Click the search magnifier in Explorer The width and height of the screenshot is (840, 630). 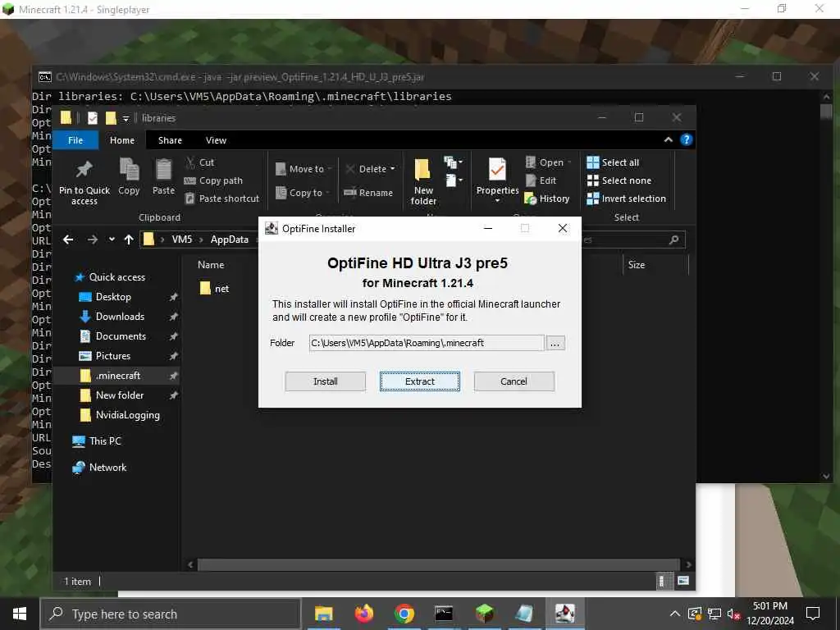coord(674,240)
